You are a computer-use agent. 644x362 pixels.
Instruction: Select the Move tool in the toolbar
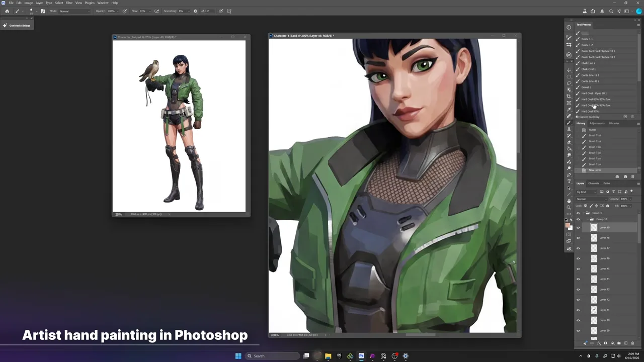coord(569,70)
